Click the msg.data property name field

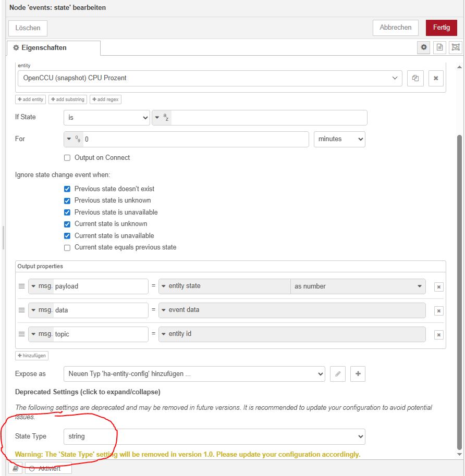coord(101,310)
